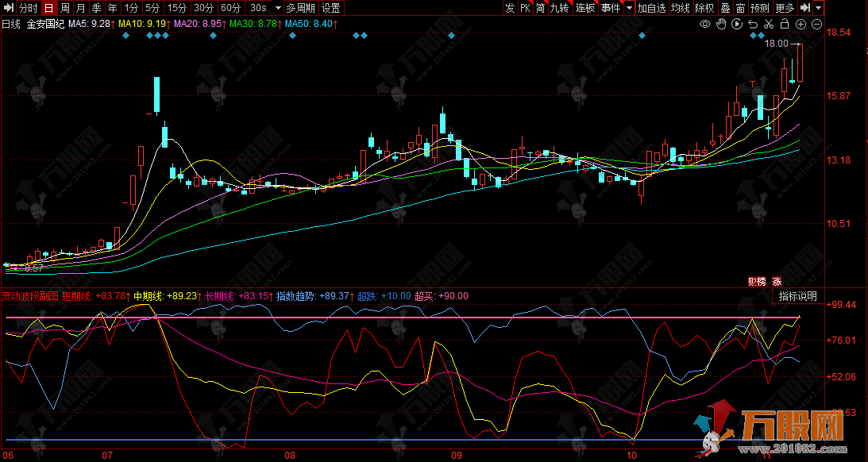Image resolution: width=868 pixels, height=462 pixels.
Task: Select the hand pan tool
Action: tap(721, 25)
